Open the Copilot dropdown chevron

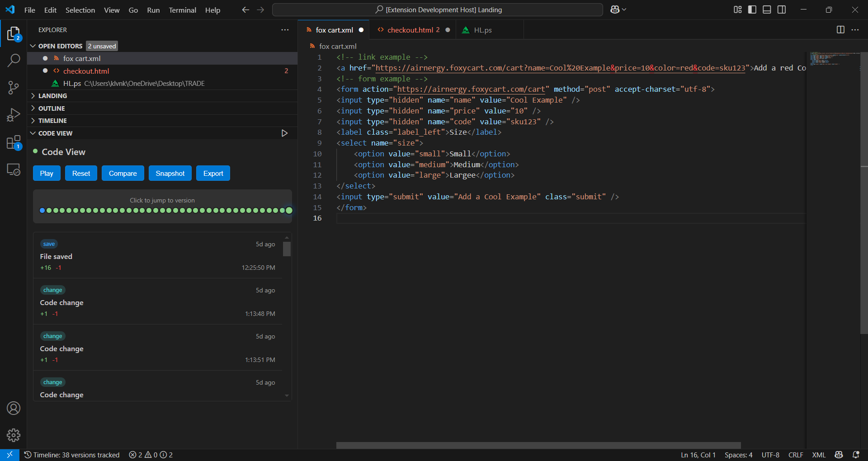[x=624, y=9]
